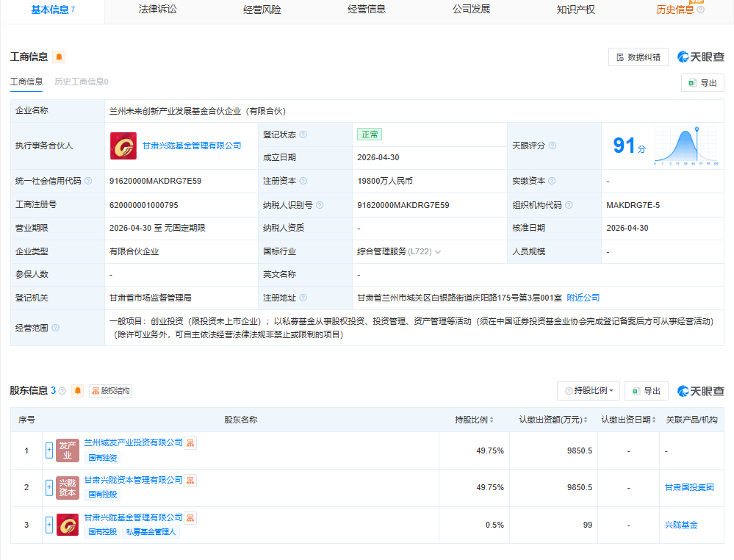734x560 pixels.
Task: Open shareholder 3 link 甘肃兴陇基金管理有限公司
Action: pos(134,517)
